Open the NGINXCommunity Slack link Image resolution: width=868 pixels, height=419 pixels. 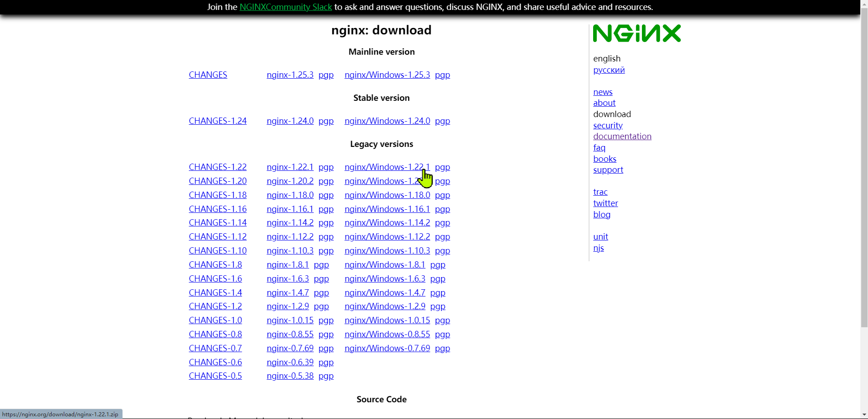(x=286, y=7)
